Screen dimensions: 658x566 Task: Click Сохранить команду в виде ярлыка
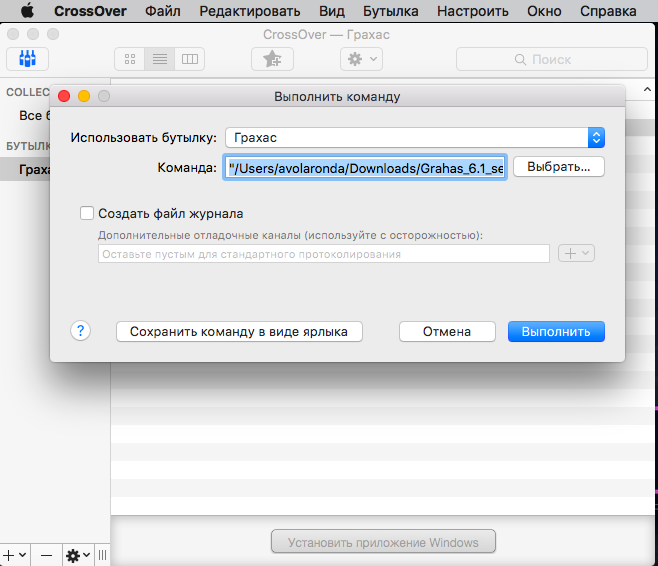click(239, 331)
